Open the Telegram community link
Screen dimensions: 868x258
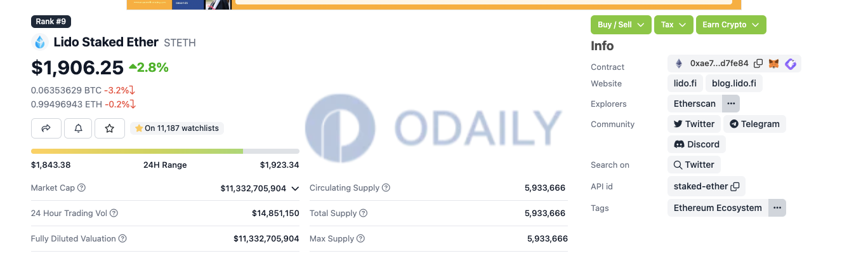pyautogui.click(x=754, y=124)
